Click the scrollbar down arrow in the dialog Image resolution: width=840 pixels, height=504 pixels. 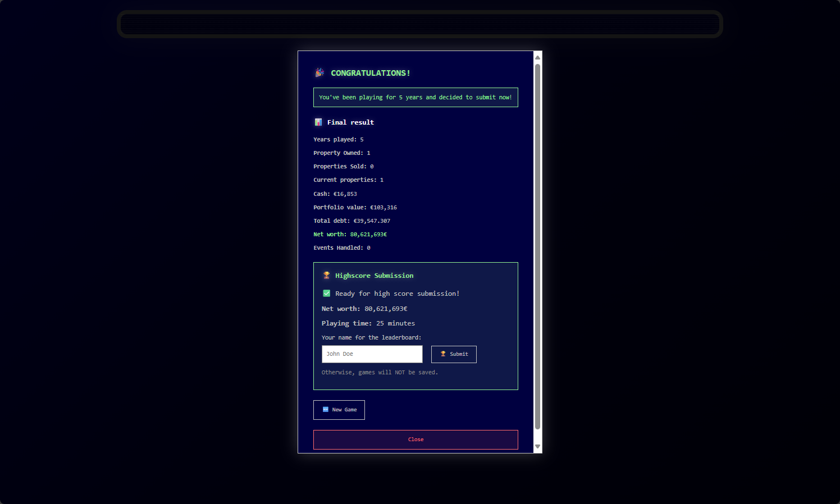537,447
